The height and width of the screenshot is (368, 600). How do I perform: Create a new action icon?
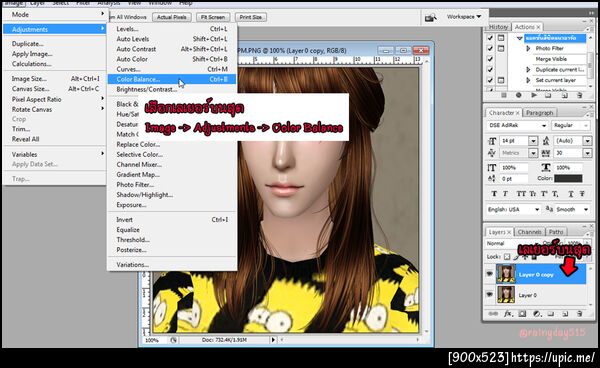564,95
